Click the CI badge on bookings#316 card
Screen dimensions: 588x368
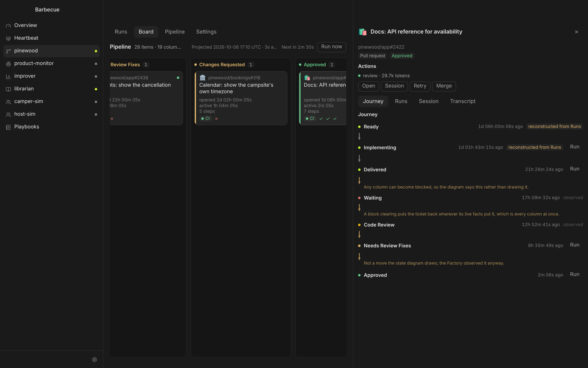coord(206,119)
